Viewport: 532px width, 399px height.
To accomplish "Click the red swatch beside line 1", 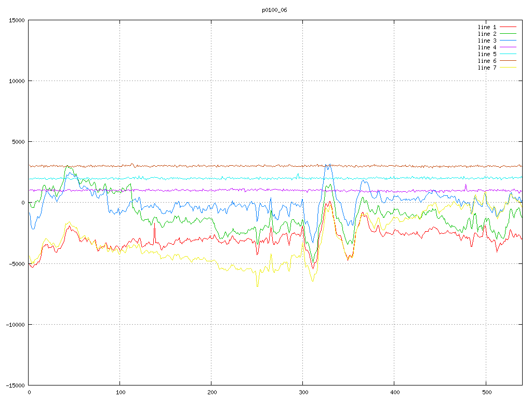I will click(x=508, y=26).
